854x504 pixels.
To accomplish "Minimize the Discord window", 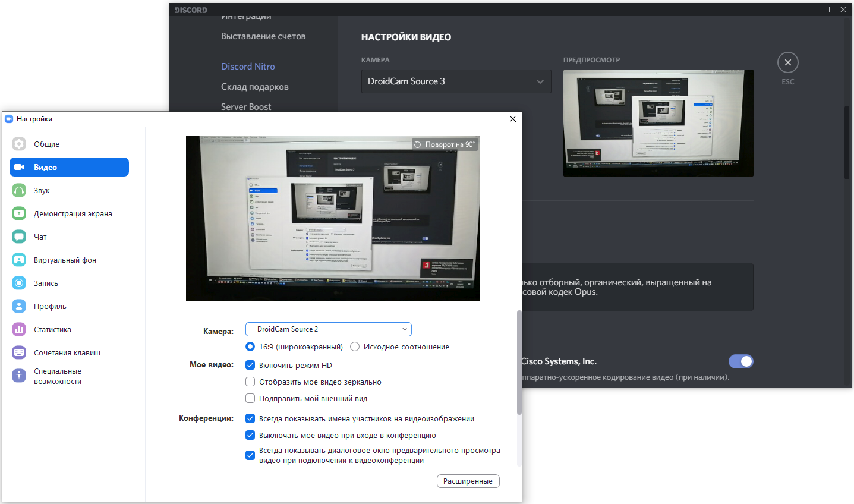I will tap(810, 10).
